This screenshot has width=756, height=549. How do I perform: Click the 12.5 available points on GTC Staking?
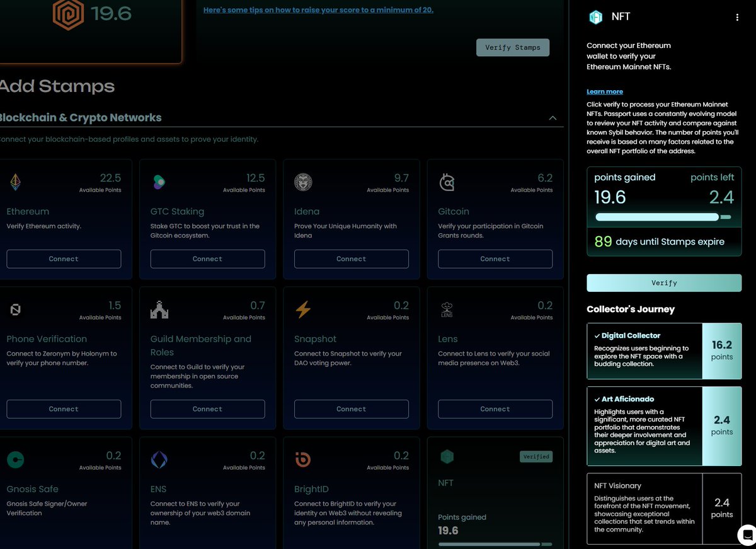click(x=255, y=178)
